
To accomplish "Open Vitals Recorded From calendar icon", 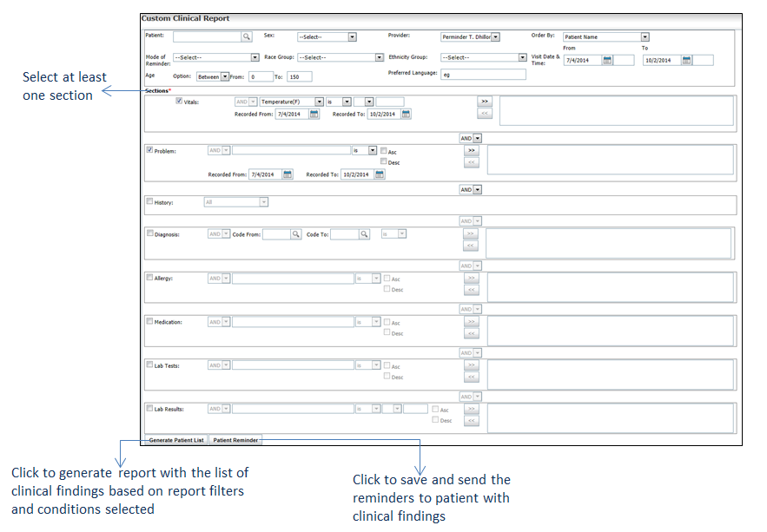I will 314,114.
